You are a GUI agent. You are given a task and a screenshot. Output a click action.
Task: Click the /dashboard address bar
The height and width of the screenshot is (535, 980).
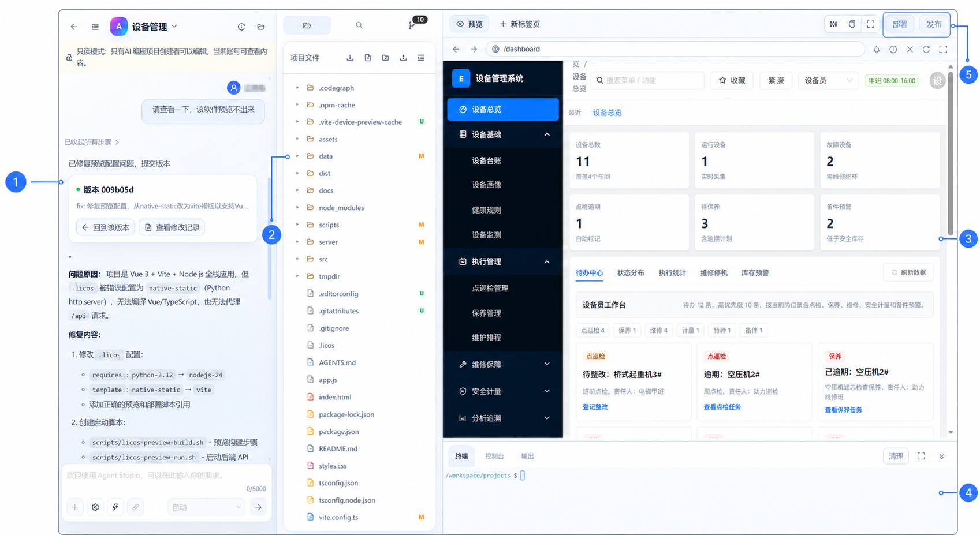(675, 50)
